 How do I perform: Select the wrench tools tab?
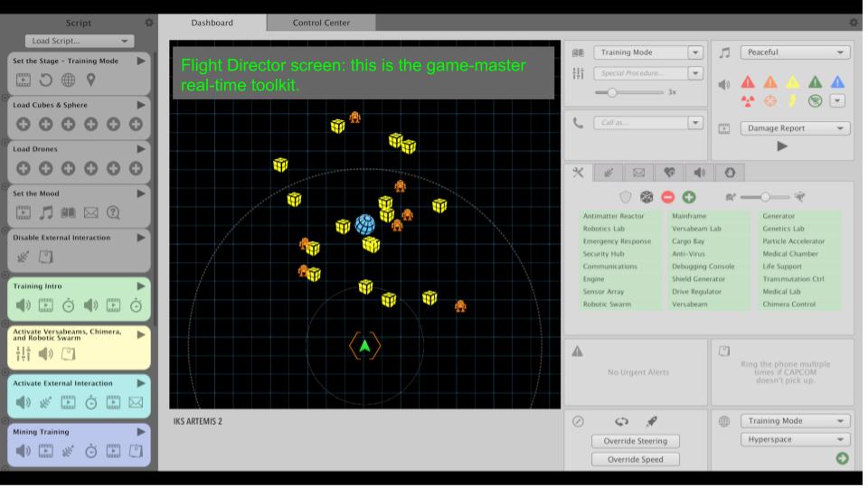[579, 174]
